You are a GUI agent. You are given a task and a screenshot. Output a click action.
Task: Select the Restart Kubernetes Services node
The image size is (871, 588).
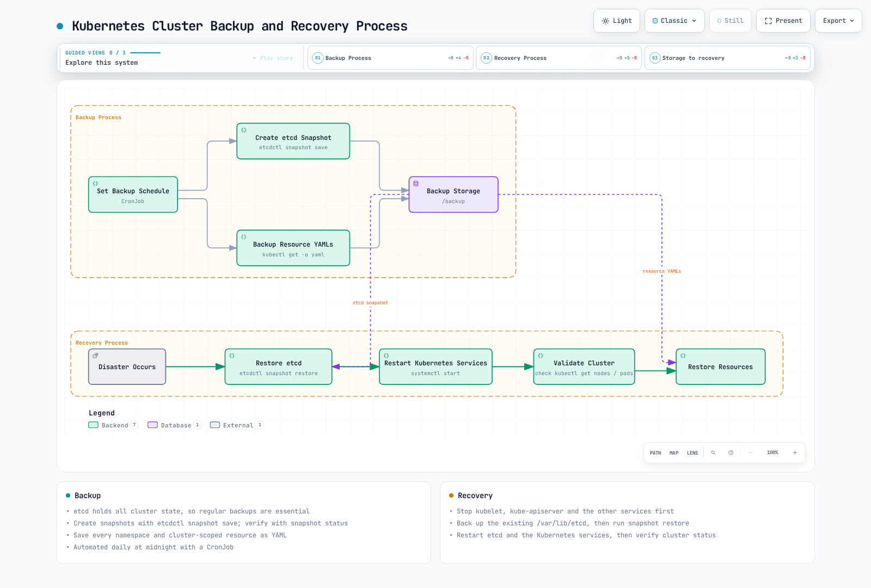click(436, 366)
